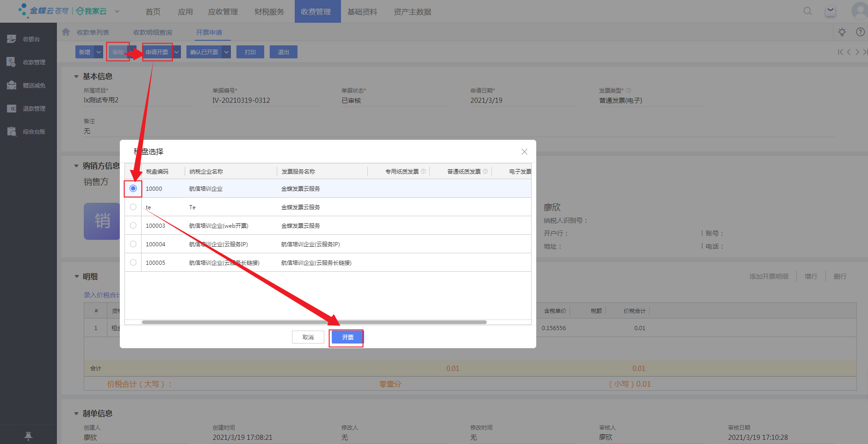Expand the 新增 button dropdown arrow
868x444 pixels.
pyautogui.click(x=99, y=52)
